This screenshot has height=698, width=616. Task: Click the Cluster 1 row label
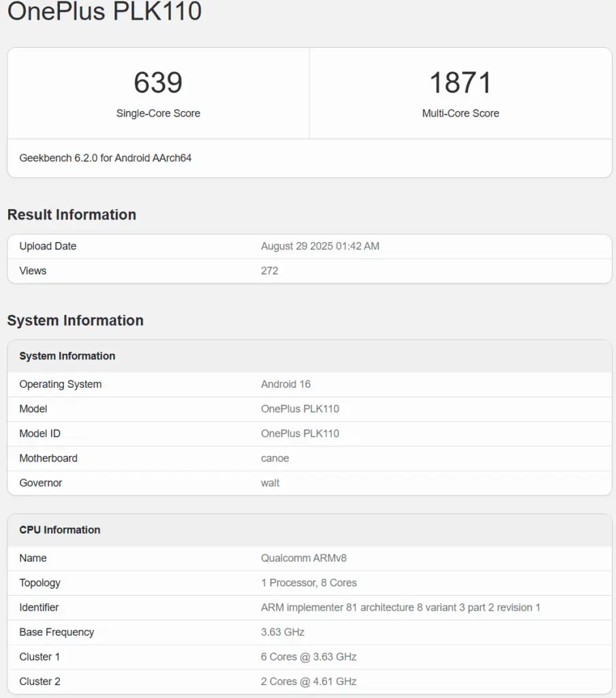tap(39, 657)
